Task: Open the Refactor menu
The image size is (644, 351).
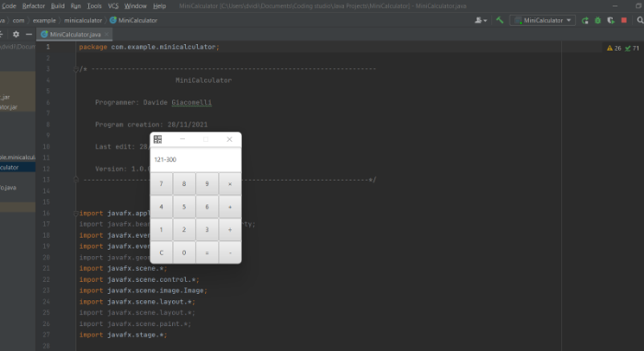Action: (x=34, y=6)
